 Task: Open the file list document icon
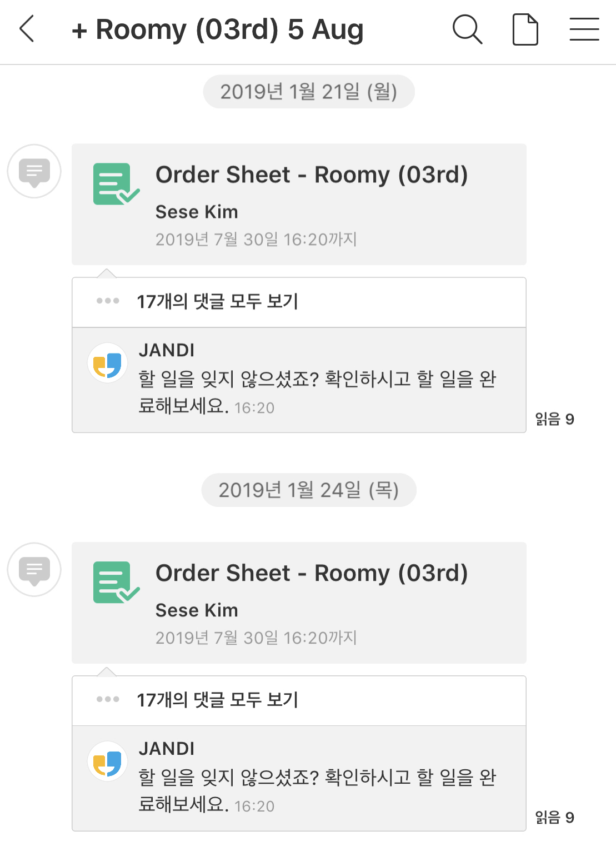[525, 29]
